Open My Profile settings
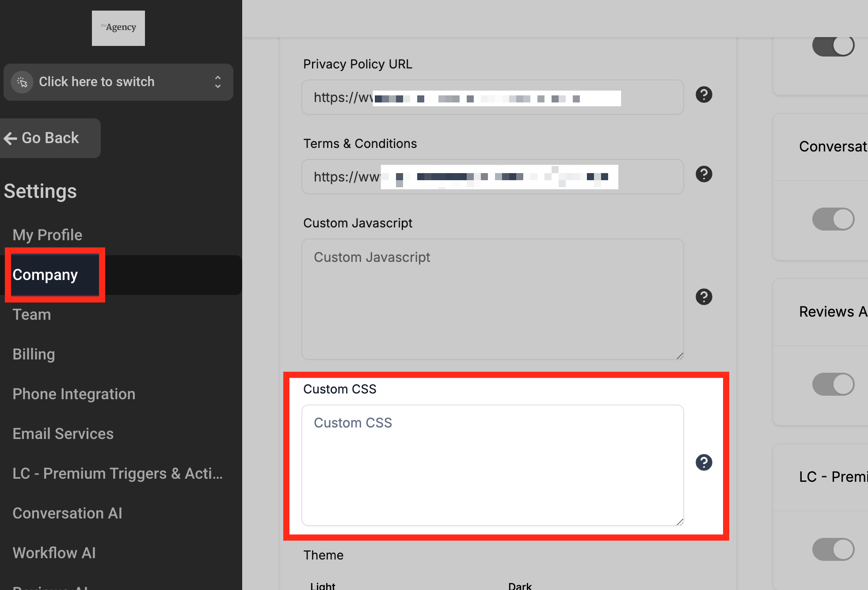868x590 pixels. [47, 235]
